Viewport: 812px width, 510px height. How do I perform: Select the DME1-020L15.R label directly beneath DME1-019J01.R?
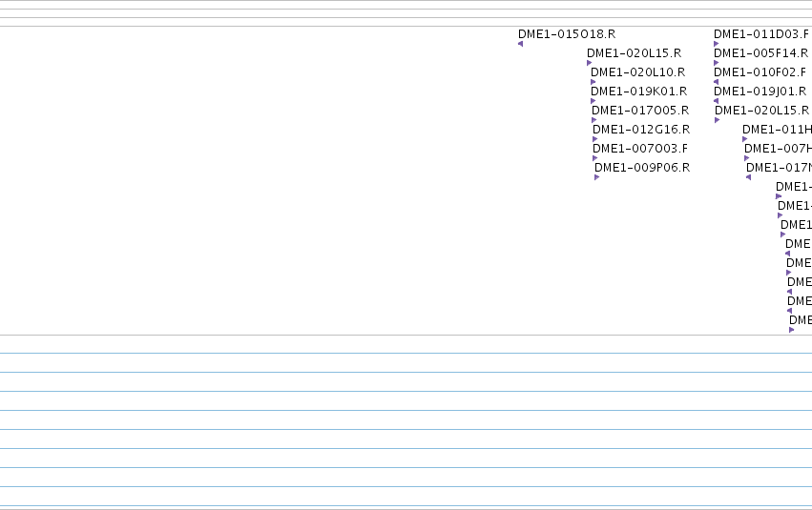tap(761, 111)
